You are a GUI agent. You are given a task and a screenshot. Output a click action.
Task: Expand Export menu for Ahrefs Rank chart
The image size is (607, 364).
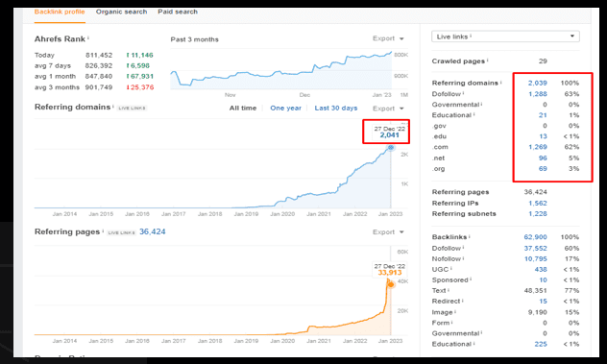click(388, 38)
